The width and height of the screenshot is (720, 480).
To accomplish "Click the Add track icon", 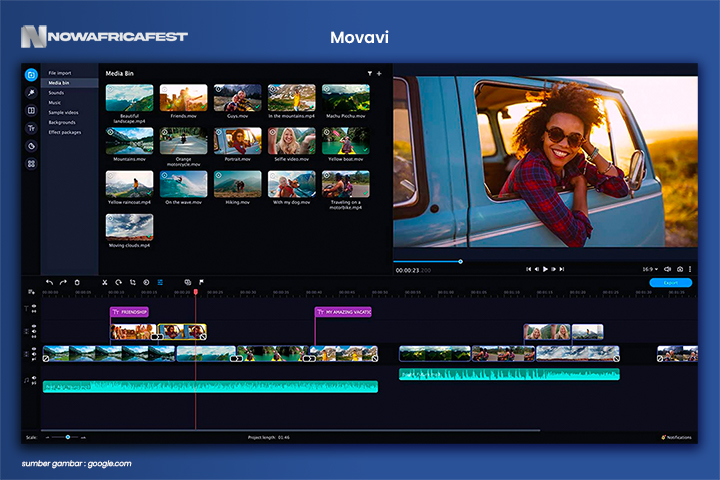I will point(31,292).
